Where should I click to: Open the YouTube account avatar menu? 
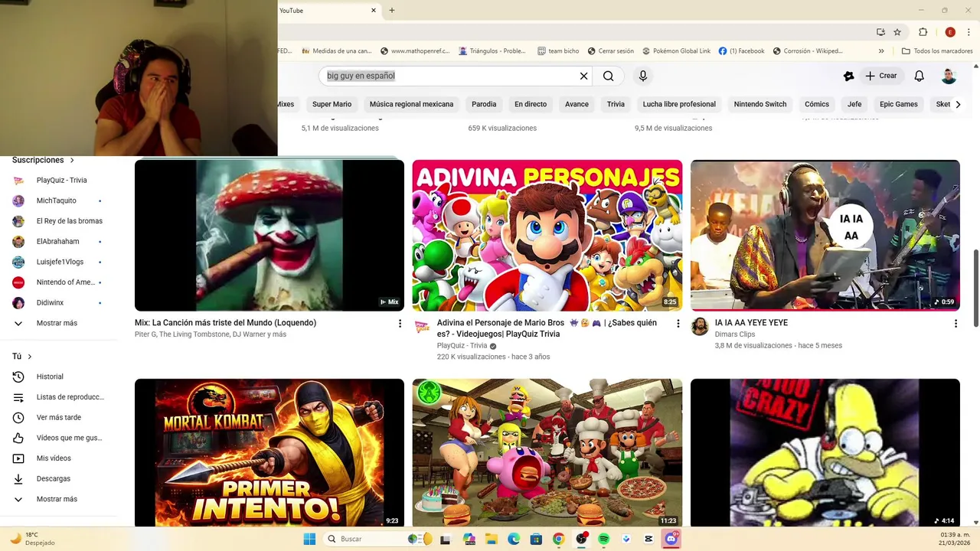[949, 76]
